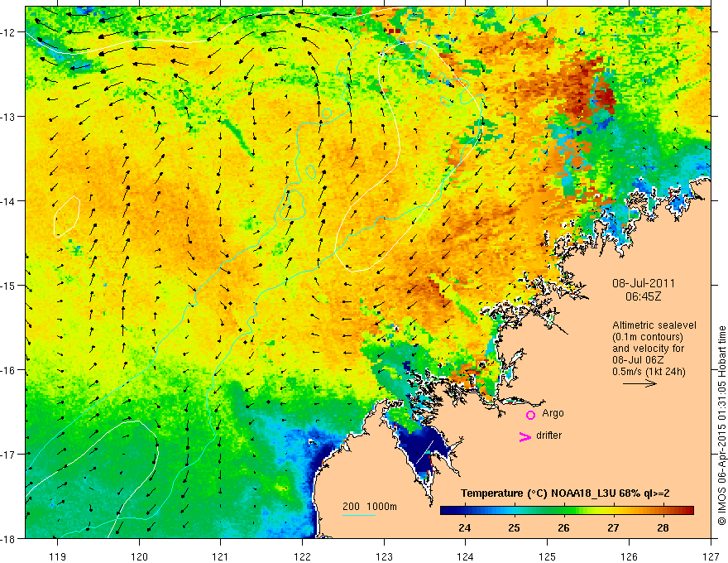Click the IMOS copyright timestamp text
The image size is (728, 563).
(x=721, y=426)
